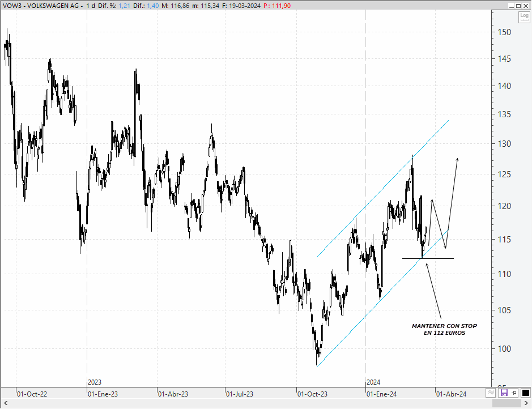
Task: Click the 125 price axis label
Action: pyautogui.click(x=504, y=174)
